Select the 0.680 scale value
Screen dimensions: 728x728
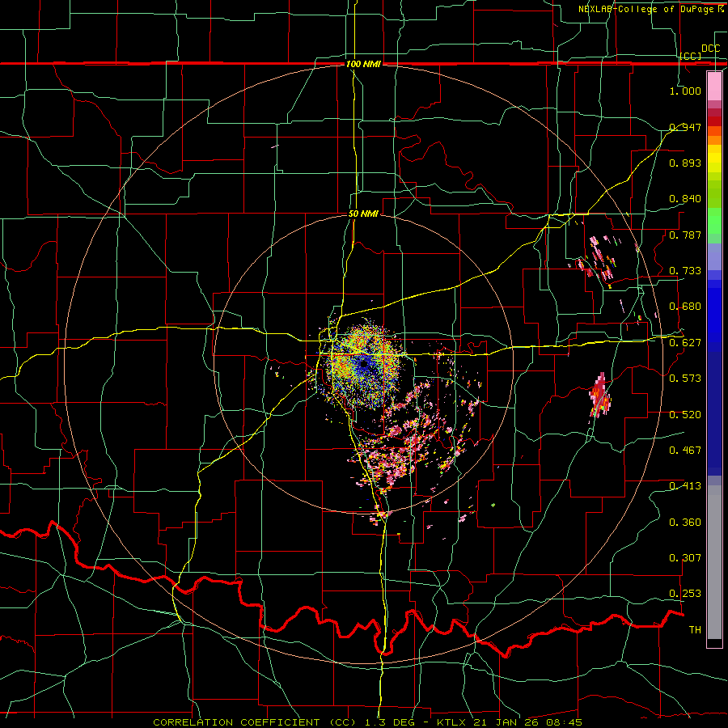(x=685, y=307)
